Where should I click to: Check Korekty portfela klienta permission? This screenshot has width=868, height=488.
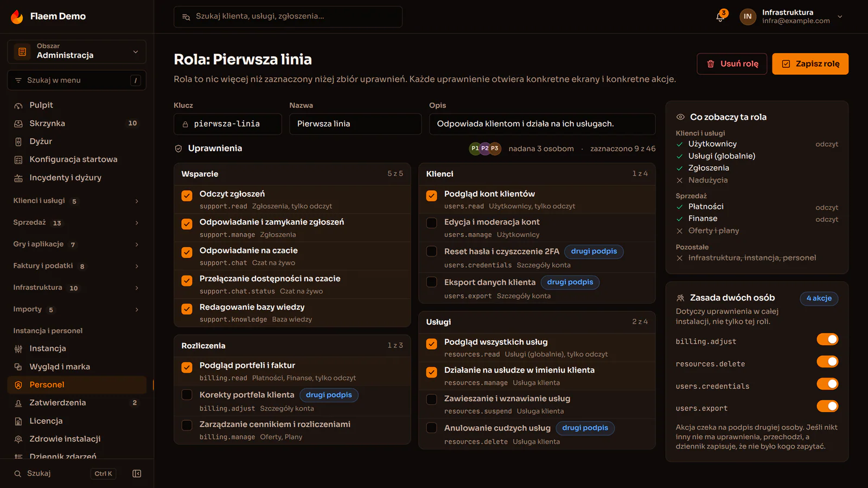point(187,395)
